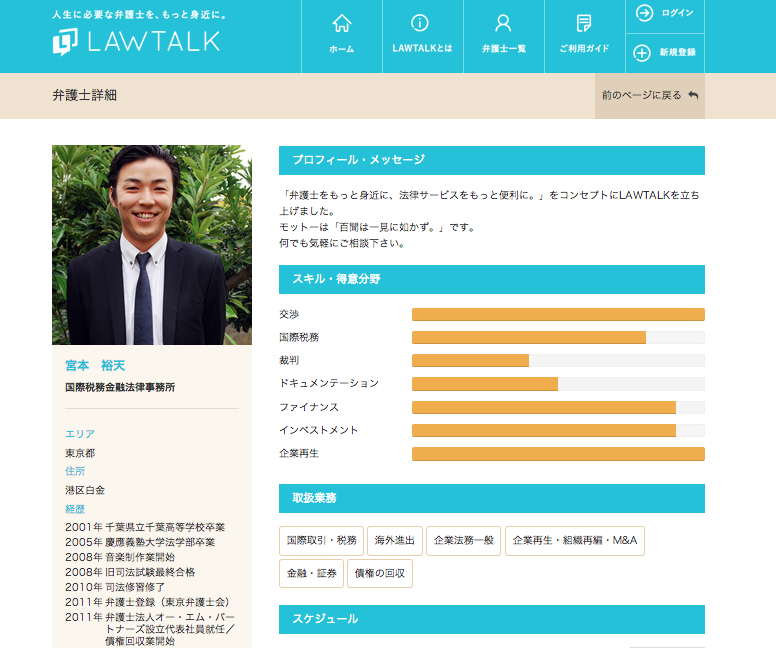Select 国際取引・税務 tag

coord(321,541)
